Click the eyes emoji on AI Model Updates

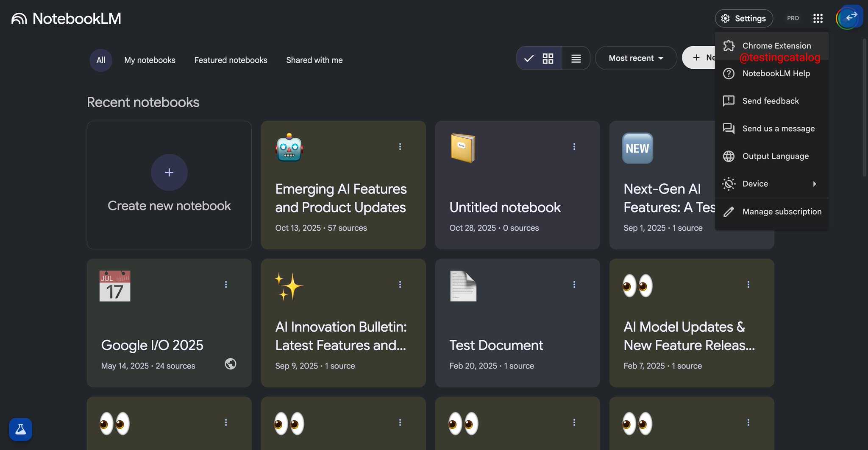(637, 285)
